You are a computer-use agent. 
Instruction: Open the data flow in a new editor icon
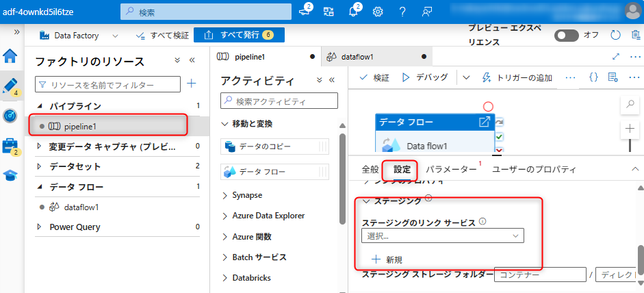coord(485,122)
